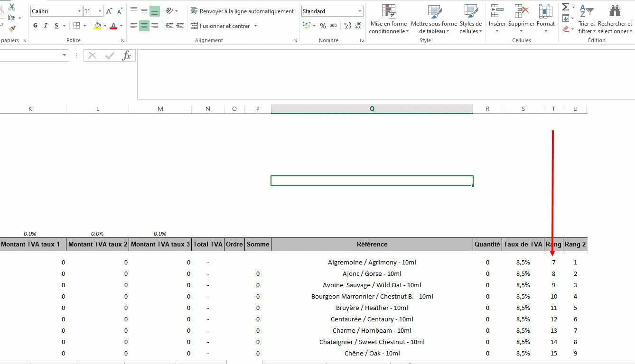
Task: Select the column Q header
Action: [x=372, y=109]
